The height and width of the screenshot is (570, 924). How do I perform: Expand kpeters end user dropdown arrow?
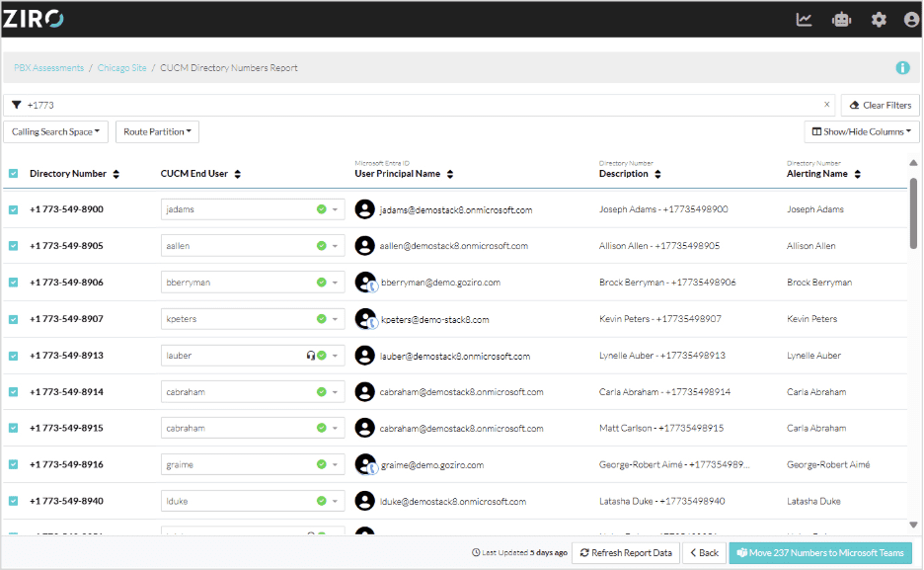tap(335, 319)
